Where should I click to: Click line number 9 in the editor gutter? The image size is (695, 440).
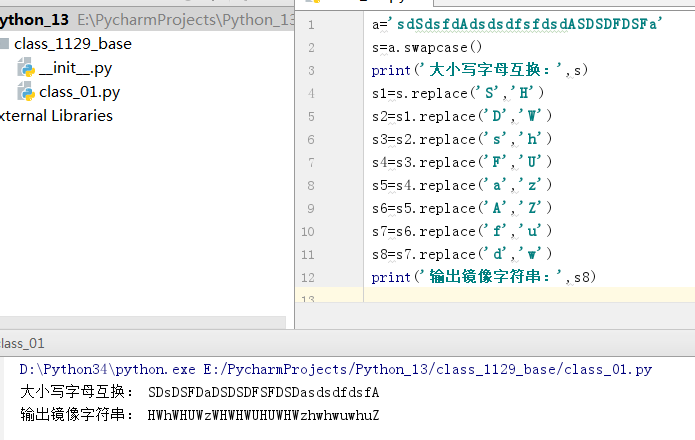(x=312, y=208)
